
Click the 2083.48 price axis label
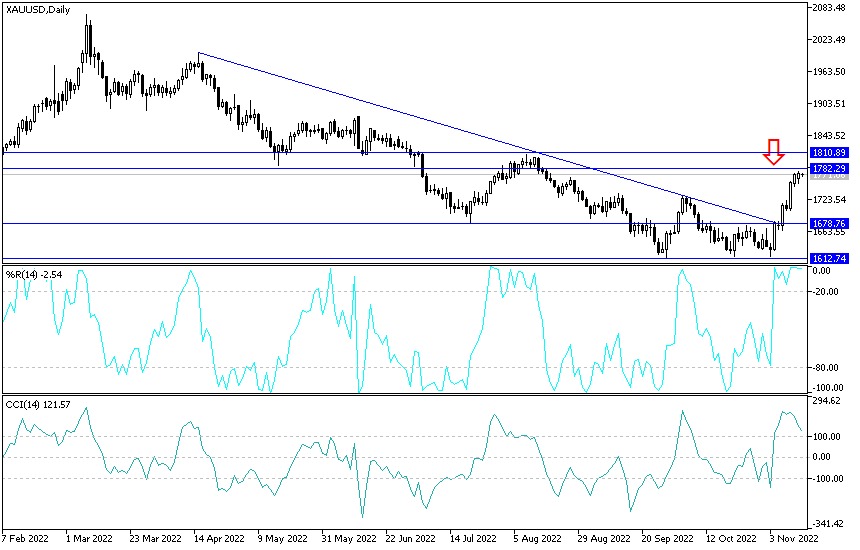coord(829,8)
